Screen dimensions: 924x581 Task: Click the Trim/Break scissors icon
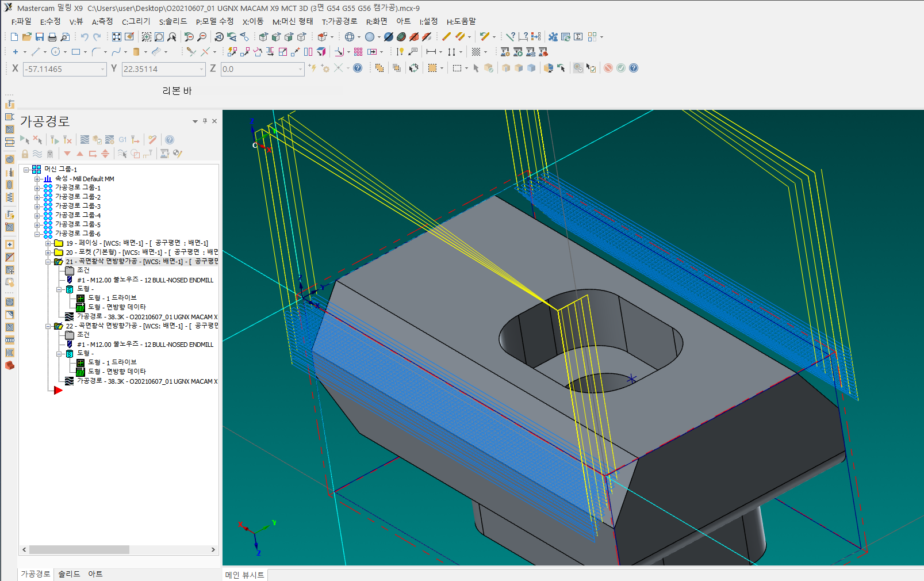191,52
